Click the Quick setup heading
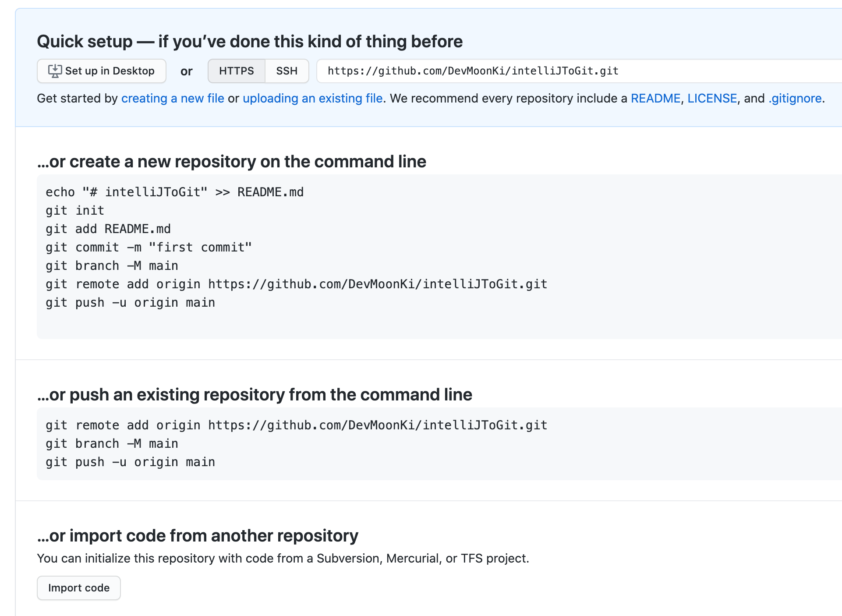Screen dimensions: 842x616 coord(250,42)
